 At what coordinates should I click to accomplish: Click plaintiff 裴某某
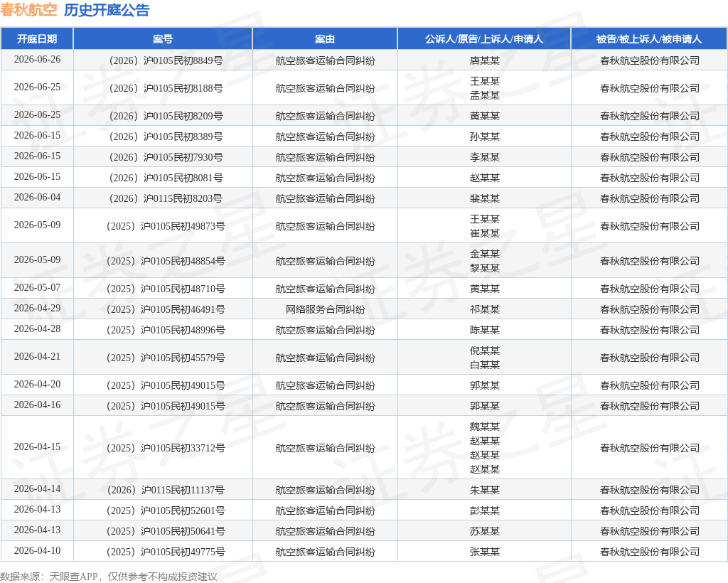coord(485,198)
